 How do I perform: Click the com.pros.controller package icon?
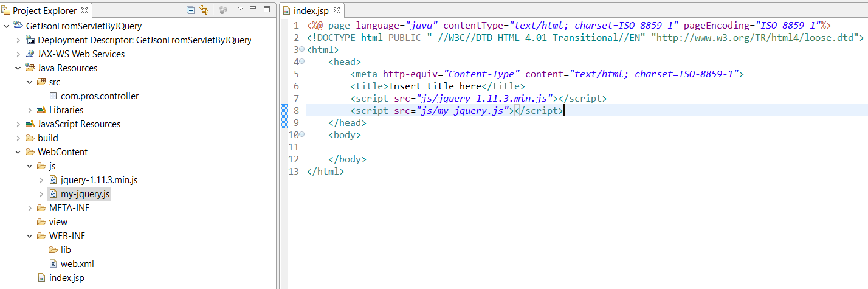tap(53, 96)
